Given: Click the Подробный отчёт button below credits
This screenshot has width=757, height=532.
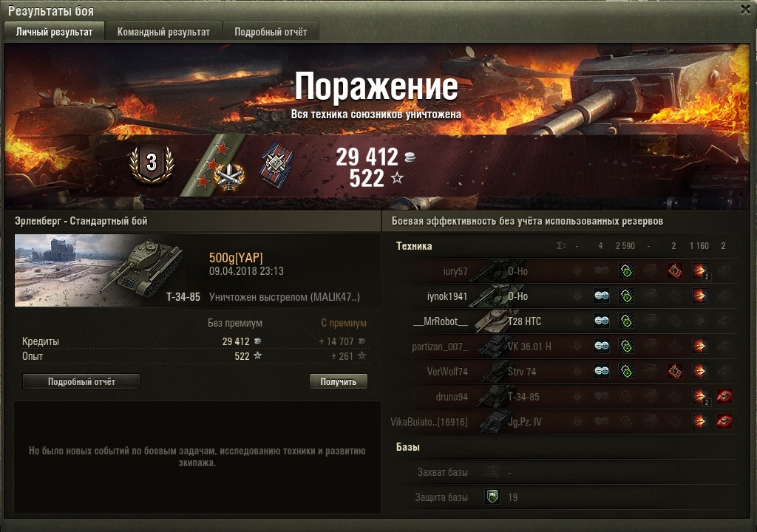Looking at the screenshot, I should 81,381.
